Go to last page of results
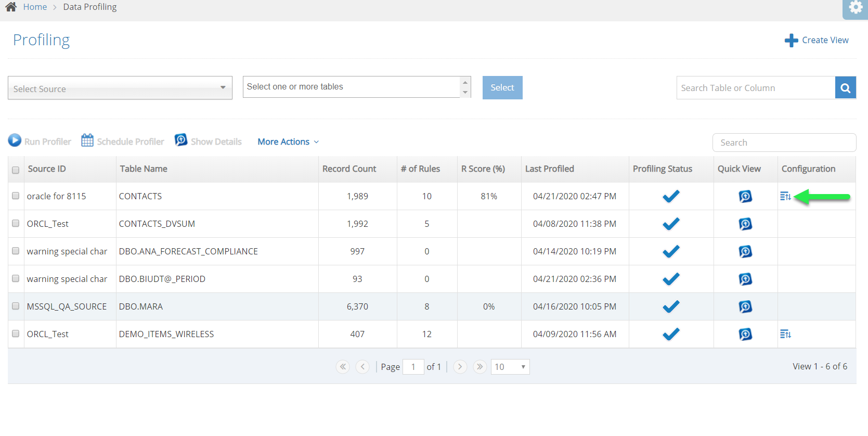 click(x=480, y=367)
